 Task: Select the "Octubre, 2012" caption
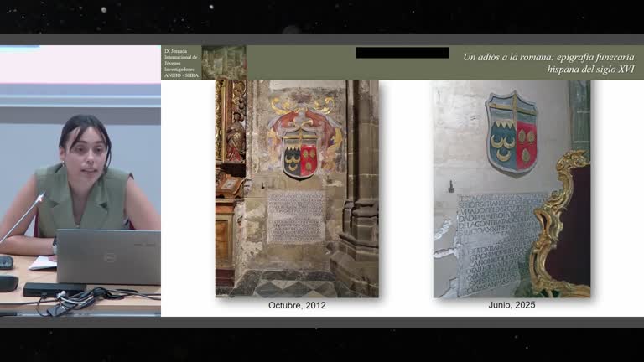tap(297, 305)
